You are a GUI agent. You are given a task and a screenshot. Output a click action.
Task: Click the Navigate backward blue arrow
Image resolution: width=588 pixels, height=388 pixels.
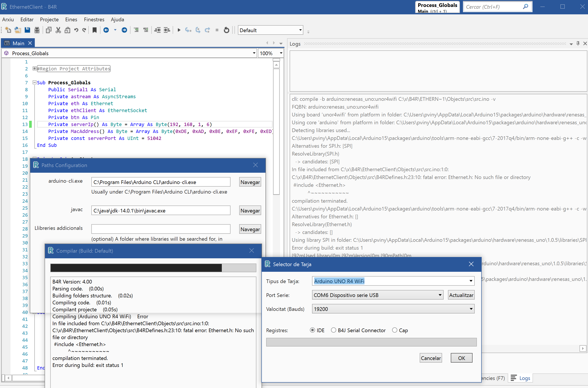click(x=106, y=30)
